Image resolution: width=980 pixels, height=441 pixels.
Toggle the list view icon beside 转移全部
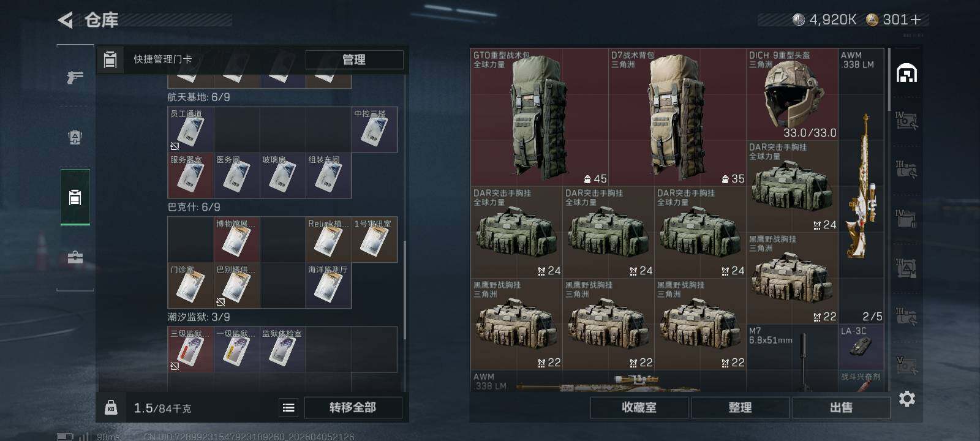288,407
